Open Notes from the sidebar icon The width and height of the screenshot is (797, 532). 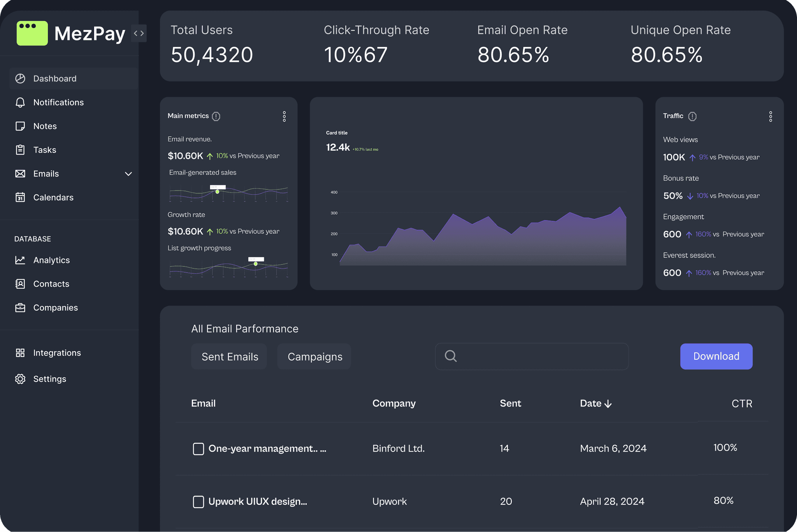point(21,126)
